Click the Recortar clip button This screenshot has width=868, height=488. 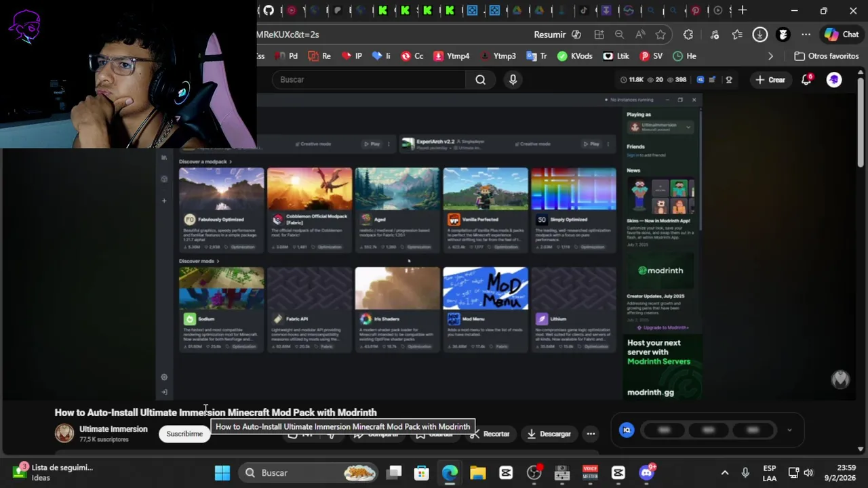(x=491, y=434)
